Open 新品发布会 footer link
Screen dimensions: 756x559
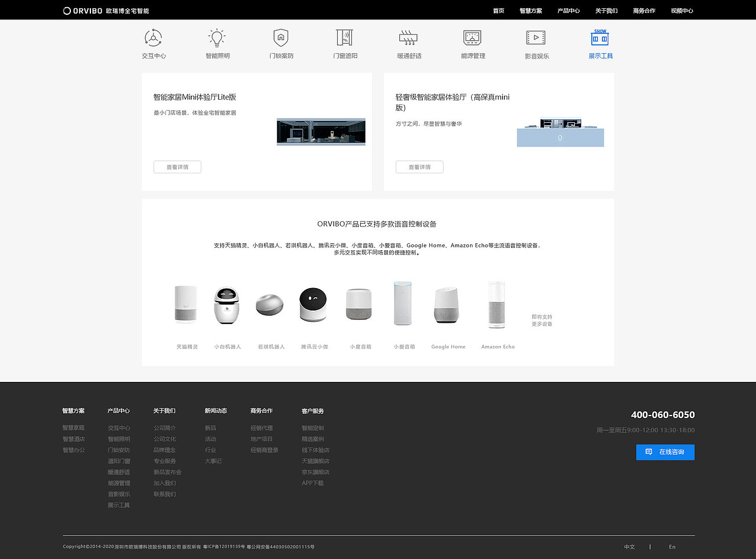168,472
